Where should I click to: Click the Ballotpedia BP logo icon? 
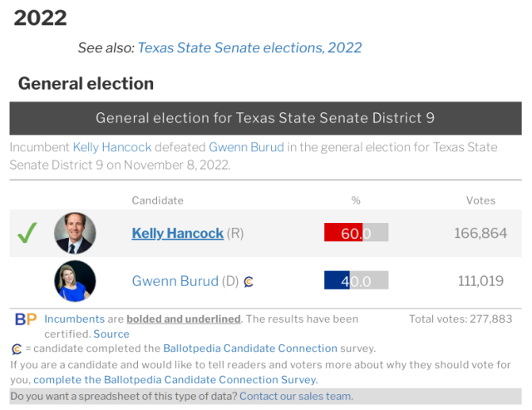26,319
